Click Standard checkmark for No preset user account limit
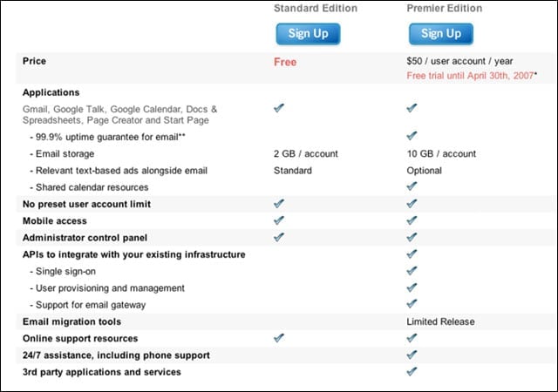 (x=279, y=203)
